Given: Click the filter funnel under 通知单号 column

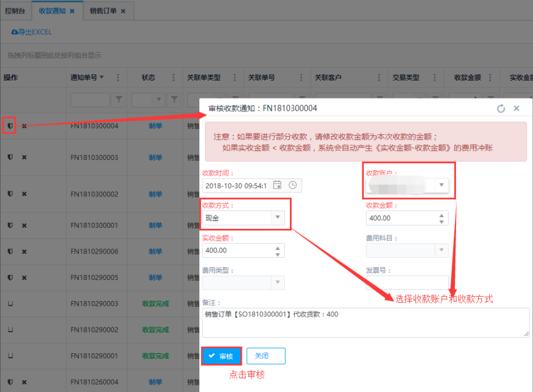Looking at the screenshot, I should (x=119, y=99).
